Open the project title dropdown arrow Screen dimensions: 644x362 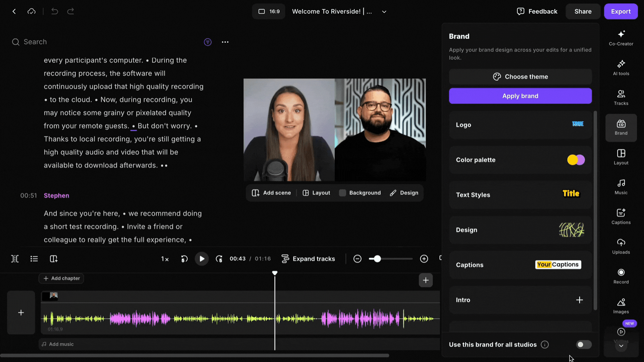[384, 11]
